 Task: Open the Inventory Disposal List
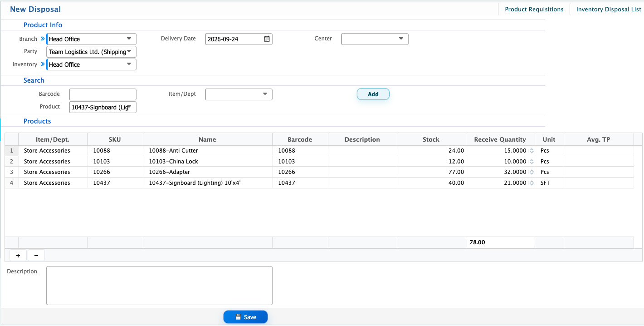(x=609, y=9)
